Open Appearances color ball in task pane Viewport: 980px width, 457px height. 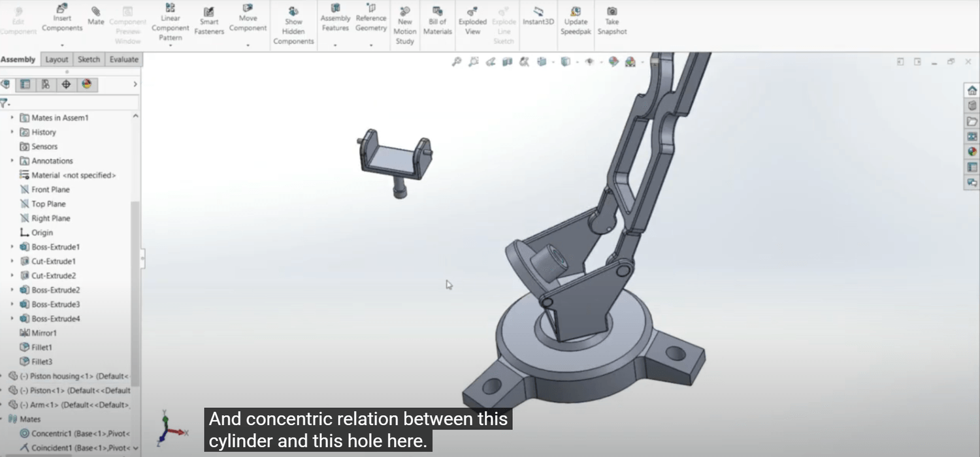tap(972, 151)
